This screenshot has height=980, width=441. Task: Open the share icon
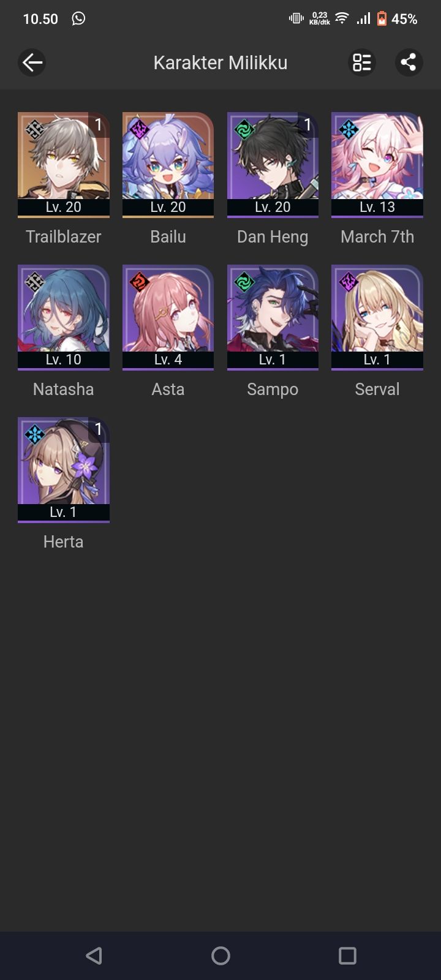tap(409, 62)
